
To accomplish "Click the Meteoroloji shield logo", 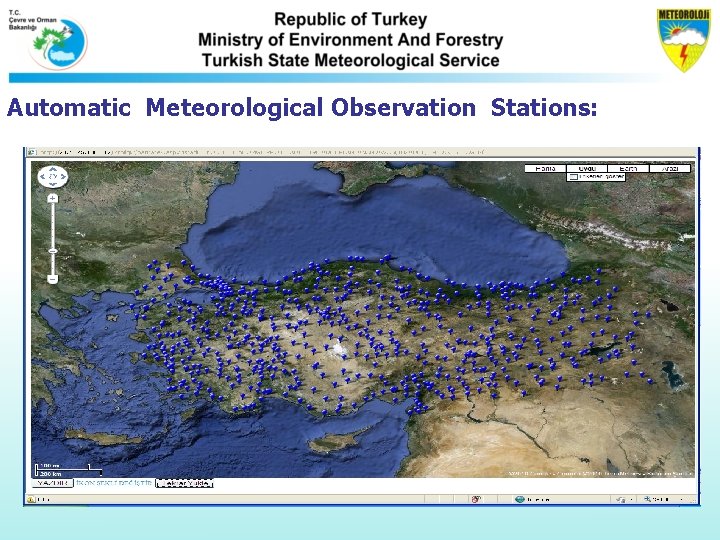I will click(x=684, y=40).
